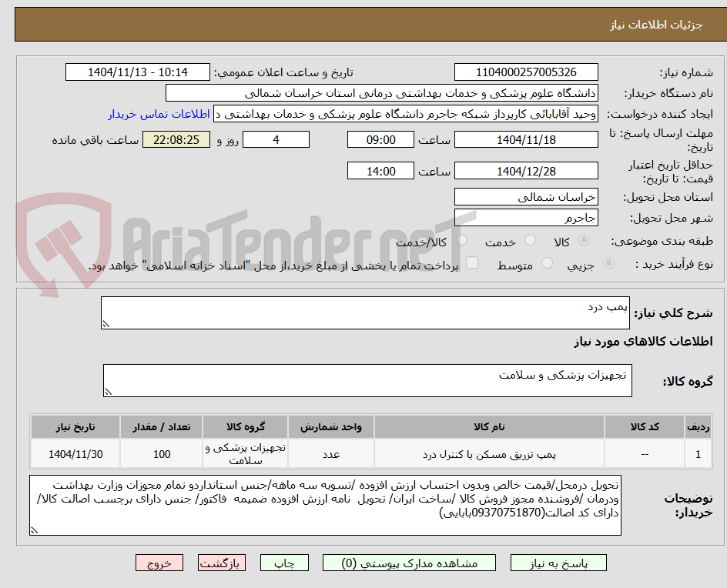Select the متوسط purchase type radio
727x588 pixels.
click(547, 263)
